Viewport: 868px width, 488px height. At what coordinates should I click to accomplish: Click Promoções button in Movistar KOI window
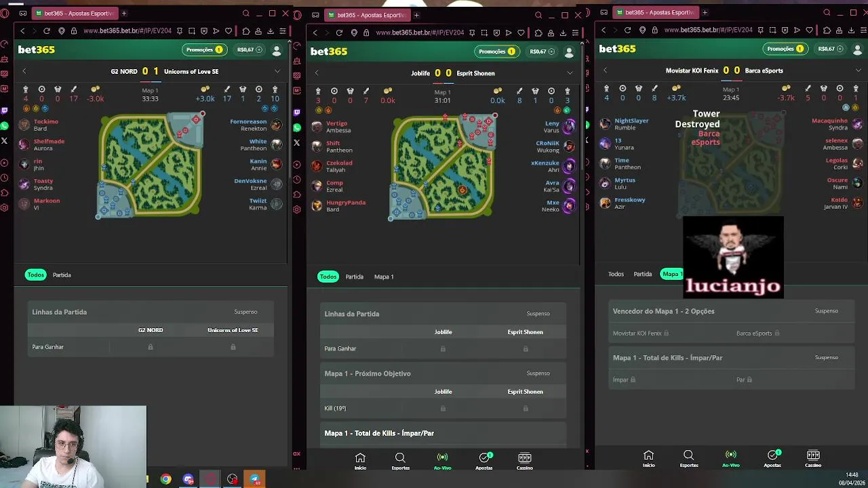click(x=785, y=49)
